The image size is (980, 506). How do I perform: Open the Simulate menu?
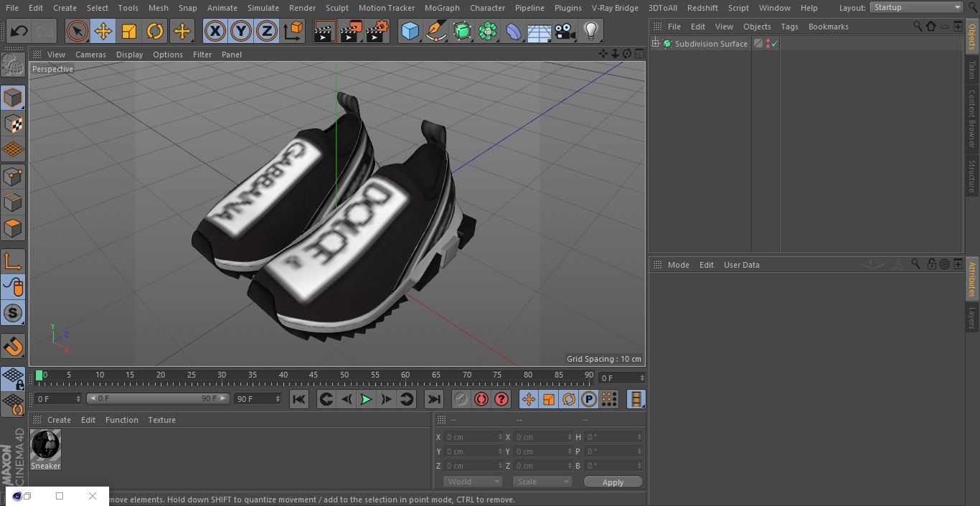tap(263, 8)
